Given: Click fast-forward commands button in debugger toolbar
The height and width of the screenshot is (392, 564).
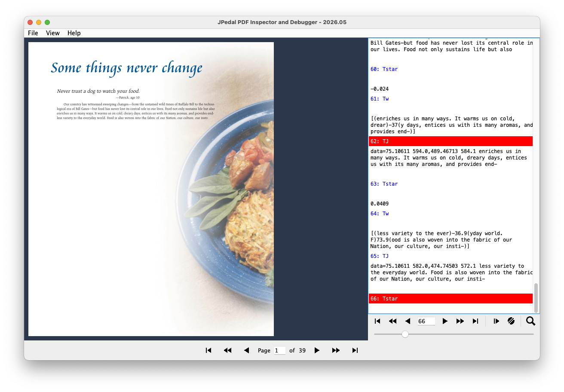Looking at the screenshot, I should point(460,321).
